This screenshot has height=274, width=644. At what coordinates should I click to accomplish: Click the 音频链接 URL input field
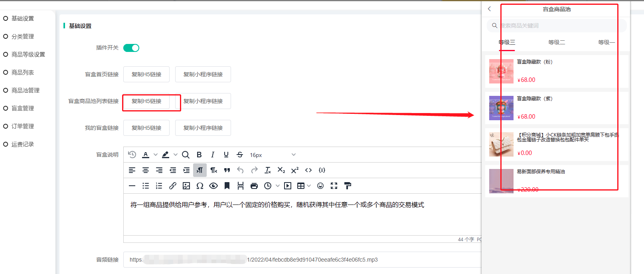pyautogui.click(x=302, y=260)
